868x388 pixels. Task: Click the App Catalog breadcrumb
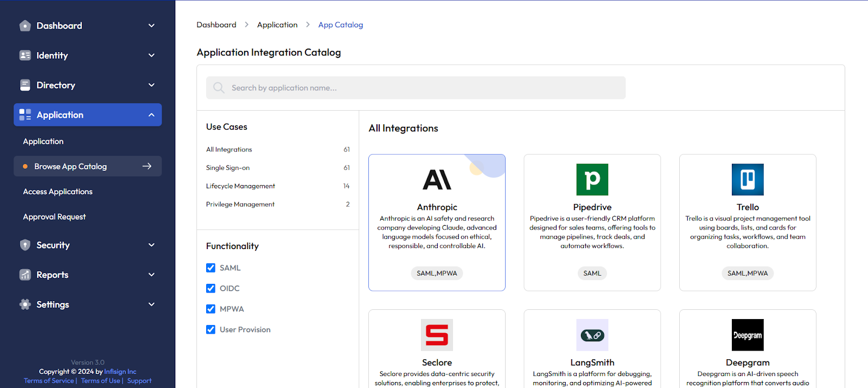341,24
